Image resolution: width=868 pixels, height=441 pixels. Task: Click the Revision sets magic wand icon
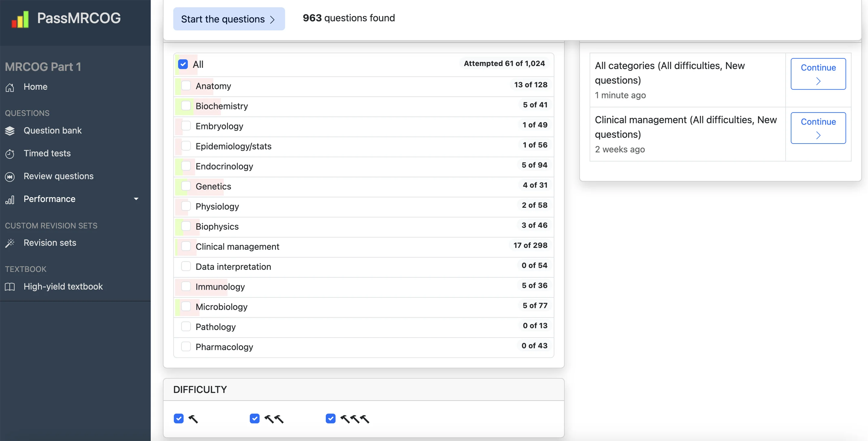10,243
